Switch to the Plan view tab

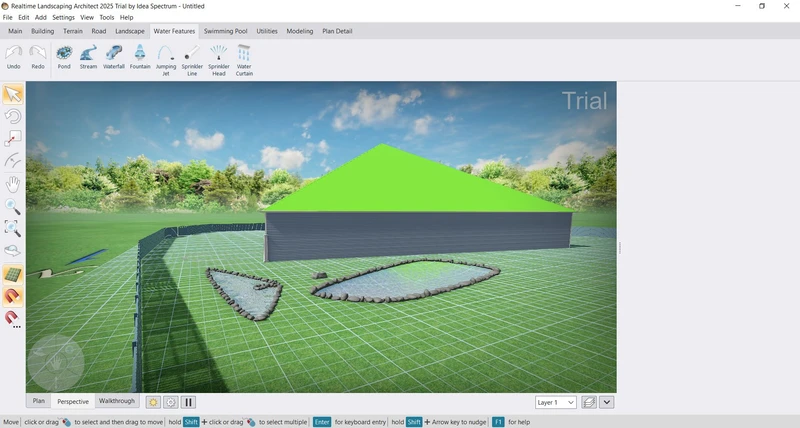pyautogui.click(x=39, y=401)
